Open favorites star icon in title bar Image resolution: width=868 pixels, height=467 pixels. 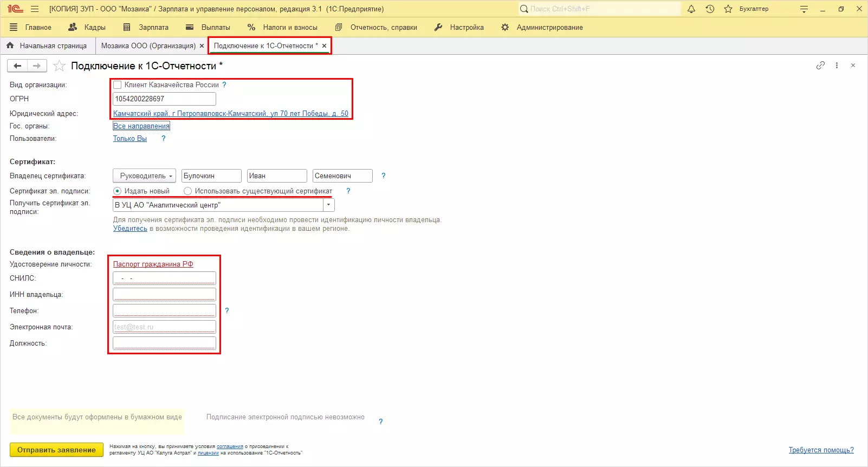click(728, 9)
